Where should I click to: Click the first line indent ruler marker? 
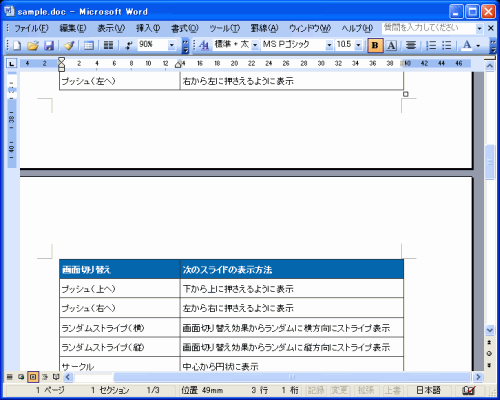(x=61, y=60)
